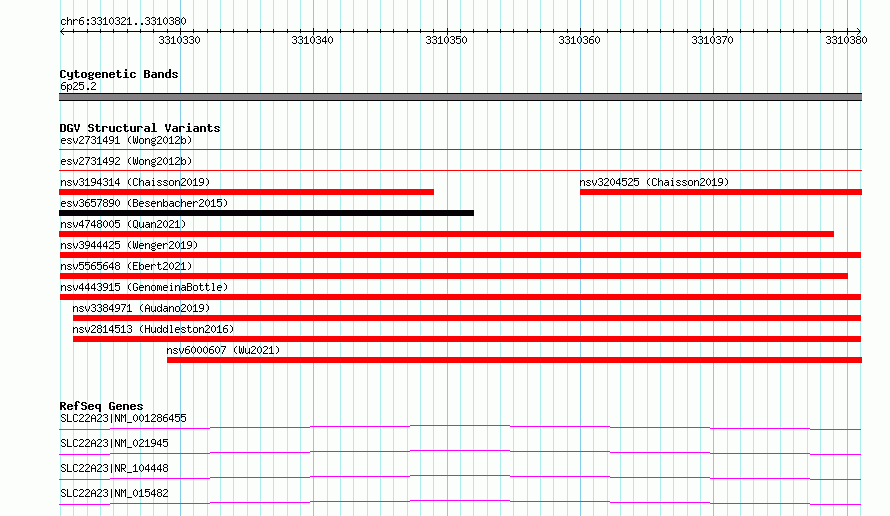
Task: Open the RefSeq Genes track heading
Action: tap(101, 406)
